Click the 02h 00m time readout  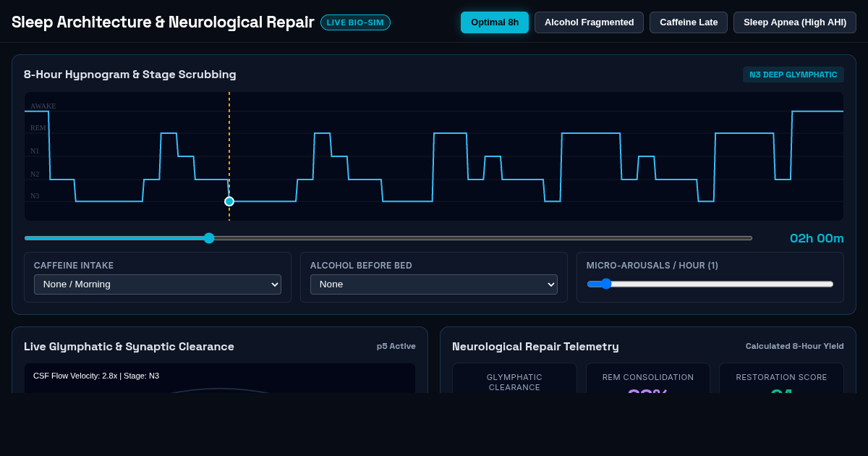[817, 238]
